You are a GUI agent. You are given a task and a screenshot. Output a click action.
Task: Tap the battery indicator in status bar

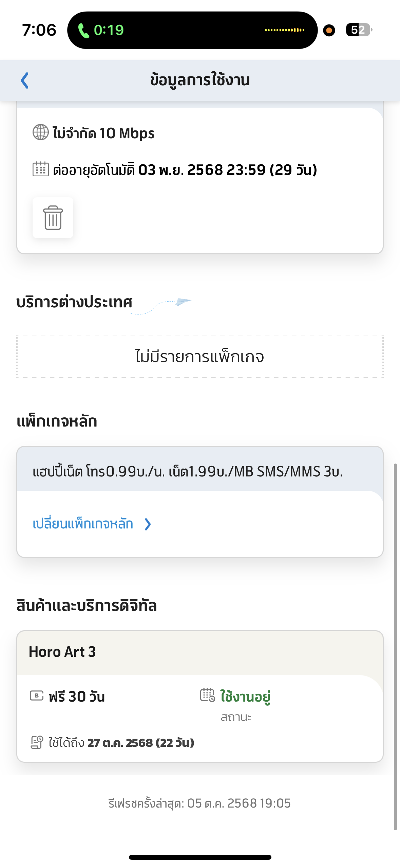[358, 30]
